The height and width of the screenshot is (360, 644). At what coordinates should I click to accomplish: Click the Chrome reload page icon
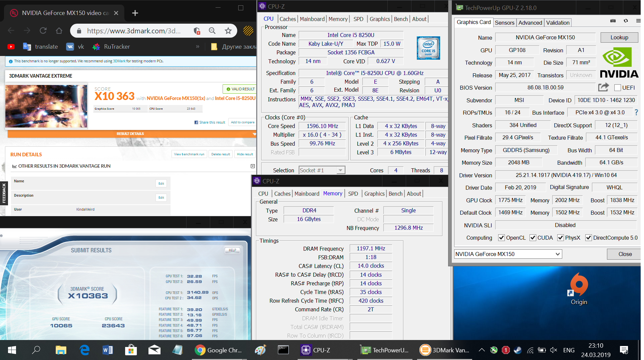pos(43,31)
